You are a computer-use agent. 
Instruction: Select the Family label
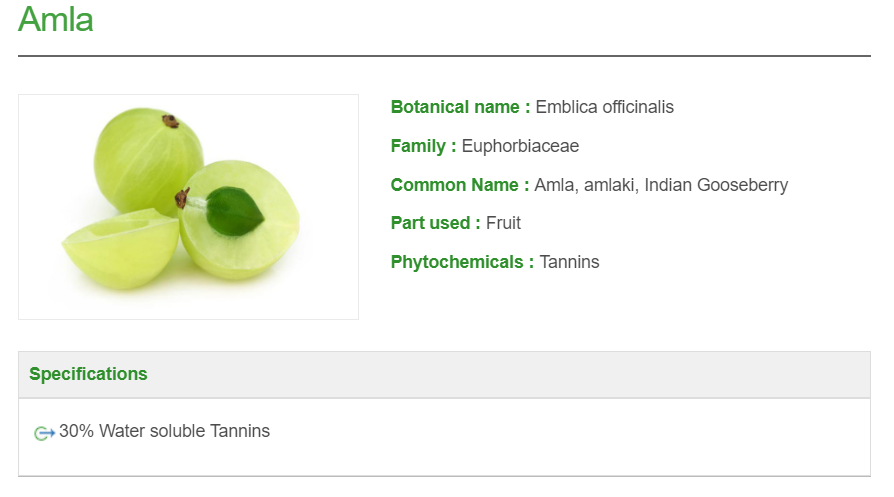pos(423,146)
